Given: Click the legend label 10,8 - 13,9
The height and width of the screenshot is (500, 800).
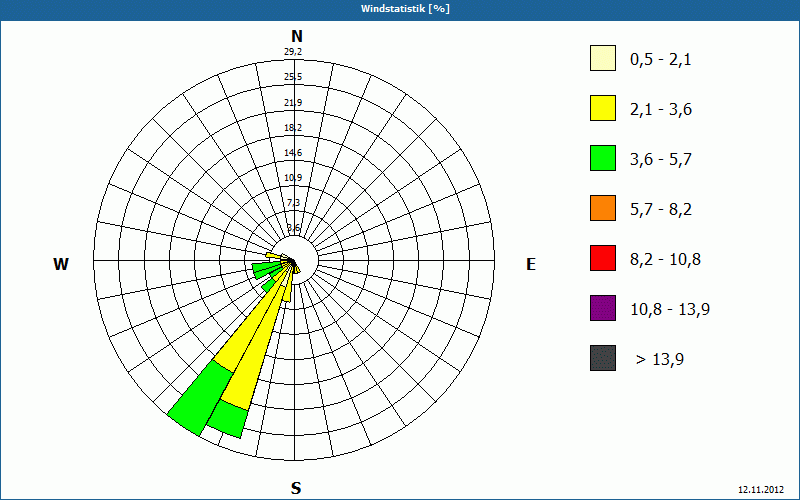Looking at the screenshot, I should 670,310.
